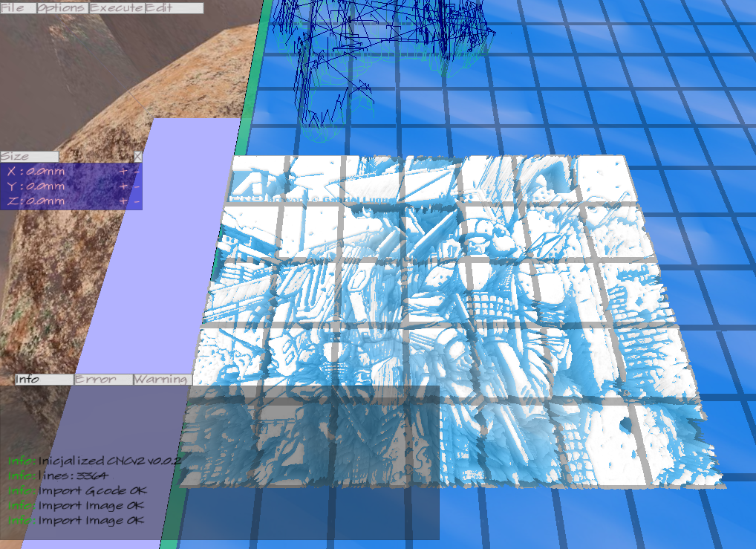Open the Options menu
This screenshot has width=756, height=549.
tap(62, 7)
